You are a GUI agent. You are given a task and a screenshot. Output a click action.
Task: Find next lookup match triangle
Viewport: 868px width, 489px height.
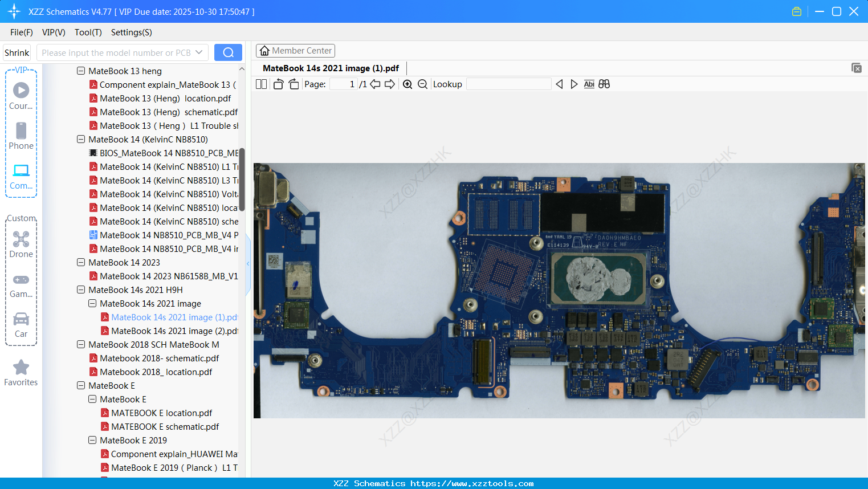pos(574,84)
